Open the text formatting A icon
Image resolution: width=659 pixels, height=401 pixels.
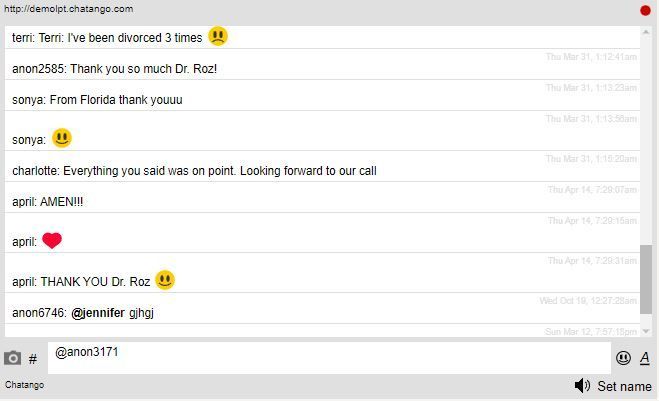point(645,358)
